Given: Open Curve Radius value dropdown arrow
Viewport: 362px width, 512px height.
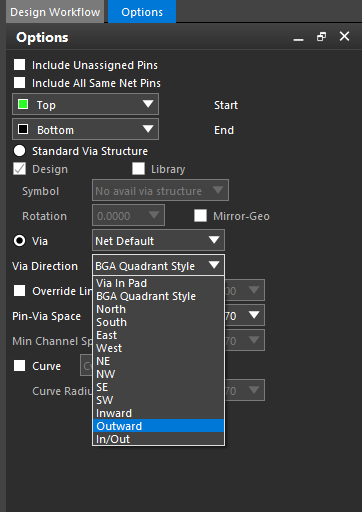Looking at the screenshot, I should pos(254,390).
